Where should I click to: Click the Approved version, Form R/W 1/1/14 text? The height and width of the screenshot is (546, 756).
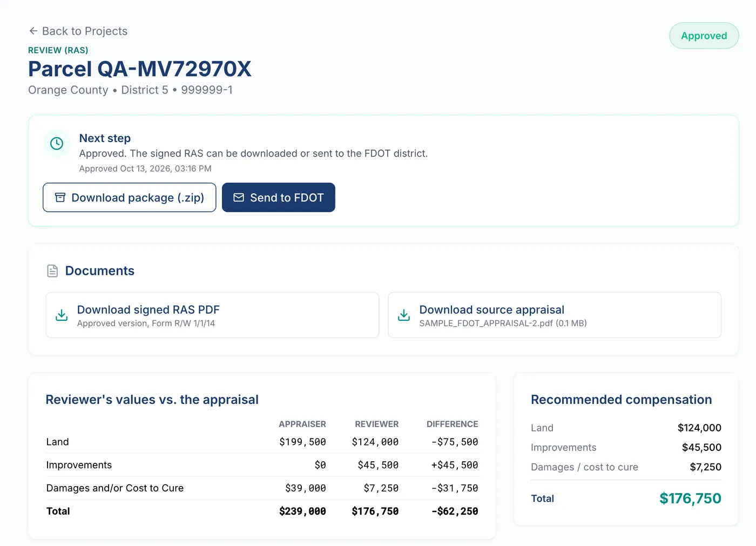pos(146,323)
